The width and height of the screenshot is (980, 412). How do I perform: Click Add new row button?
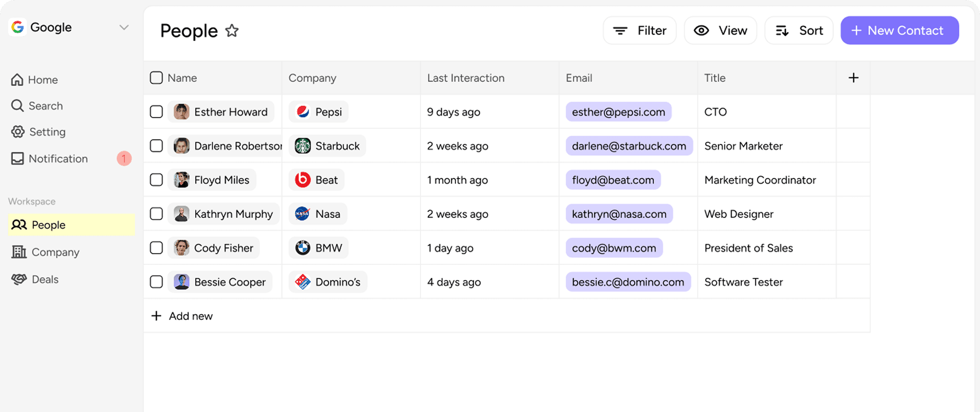[182, 316]
